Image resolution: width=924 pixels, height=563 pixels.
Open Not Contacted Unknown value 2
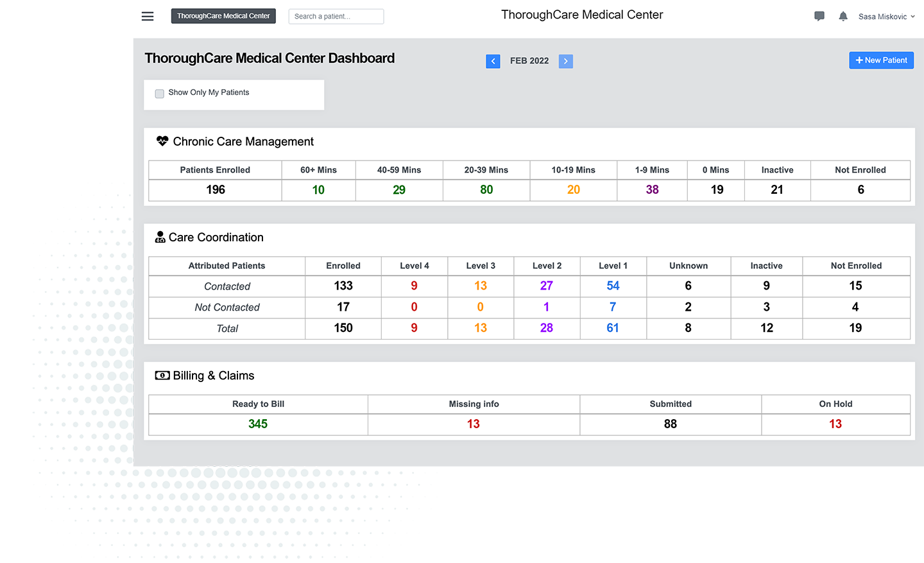[x=688, y=307]
